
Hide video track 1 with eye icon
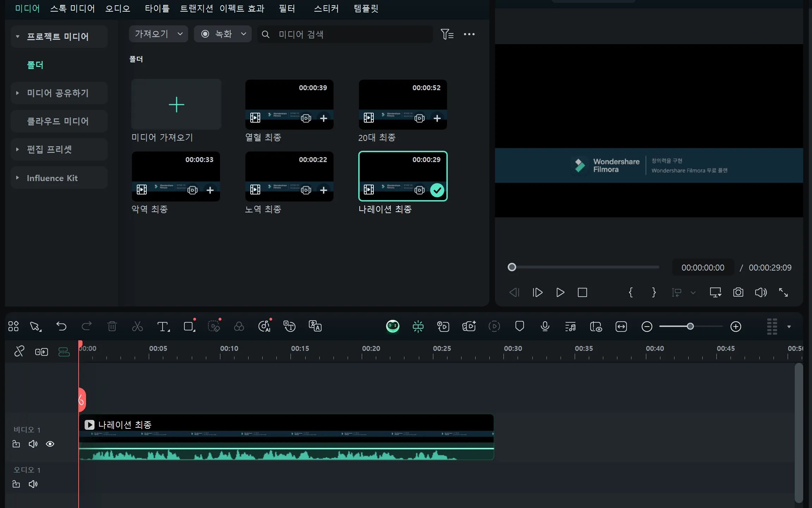pyautogui.click(x=50, y=444)
